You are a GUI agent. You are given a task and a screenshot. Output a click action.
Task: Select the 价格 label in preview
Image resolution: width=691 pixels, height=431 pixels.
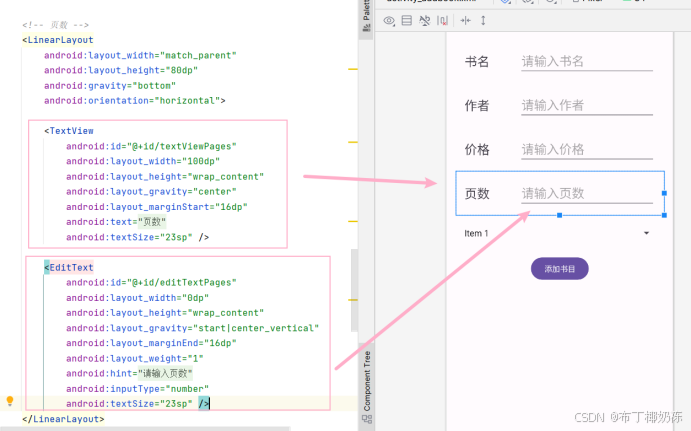coord(477,150)
